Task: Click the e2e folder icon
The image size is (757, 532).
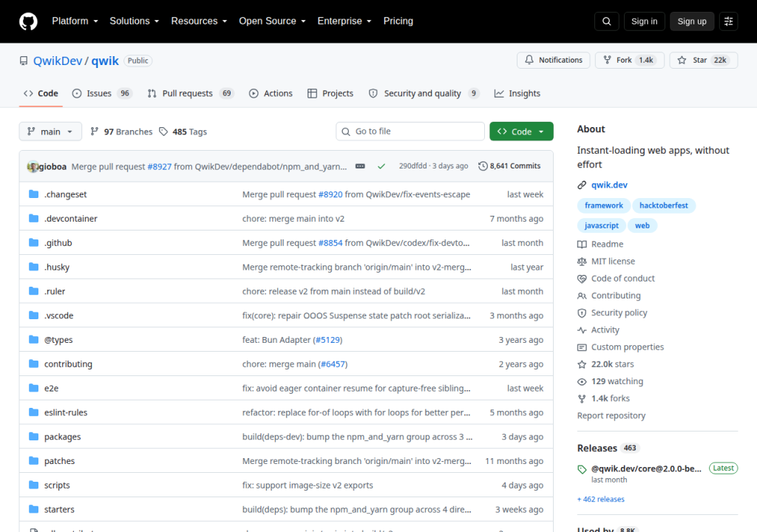Action: click(33, 388)
